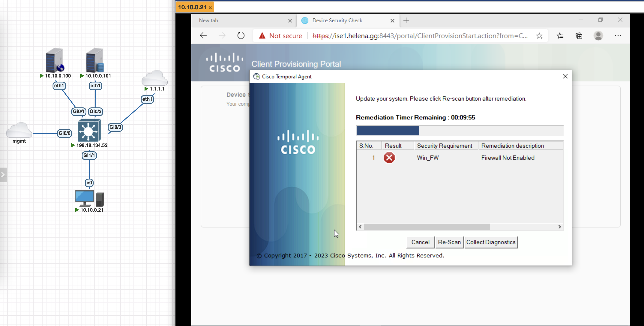Screen dimensions: 644x326
Task: Open the favorites list icon
Action: [x=560, y=36]
